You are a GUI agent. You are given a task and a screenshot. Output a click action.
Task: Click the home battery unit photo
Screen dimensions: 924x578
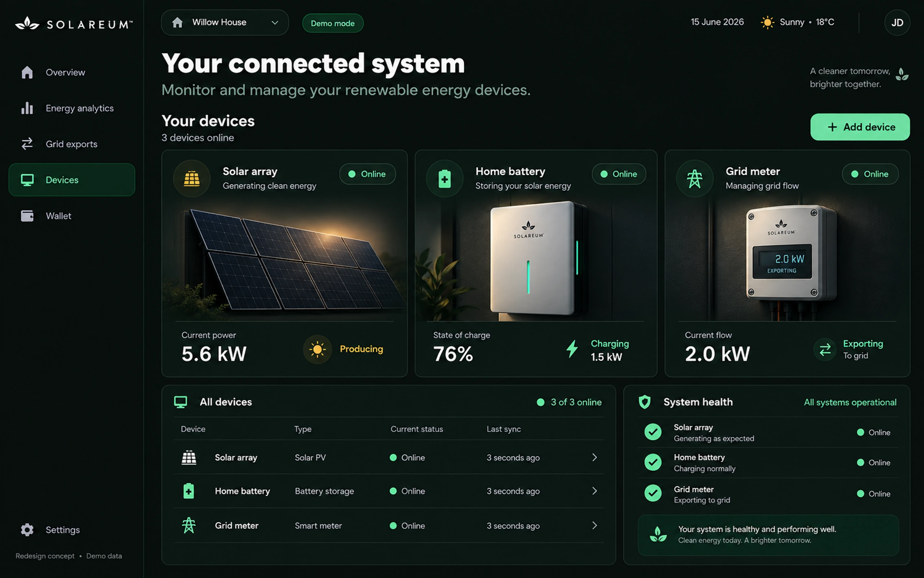click(536, 260)
